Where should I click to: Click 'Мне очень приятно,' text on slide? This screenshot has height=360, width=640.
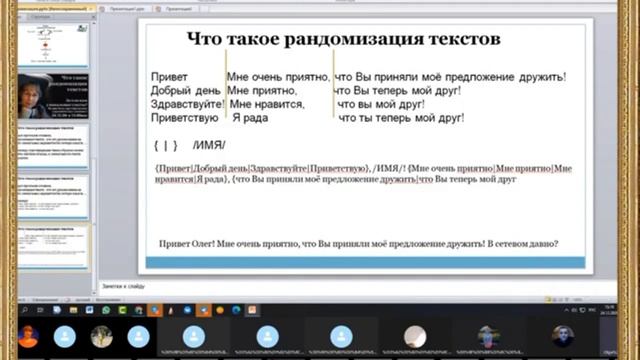[x=278, y=77]
